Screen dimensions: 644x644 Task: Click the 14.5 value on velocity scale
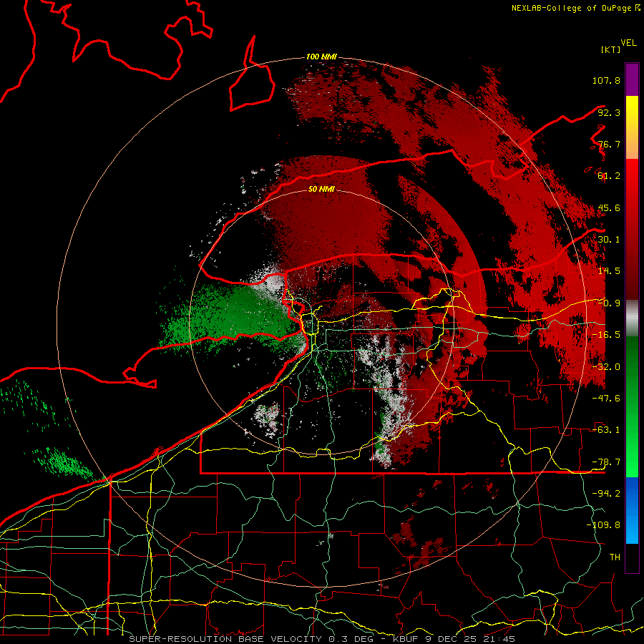click(609, 271)
